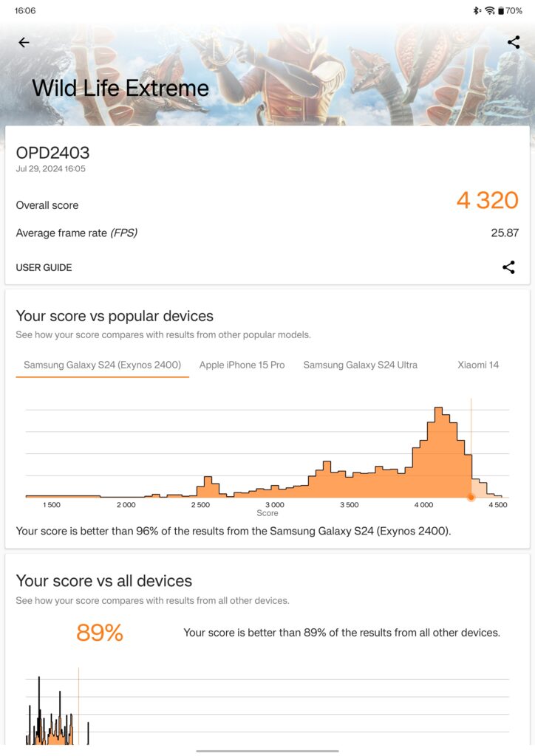Image resolution: width=535 pixels, height=756 pixels.
Task: Tap the Wild Life Extreme banner title
Action: (120, 89)
